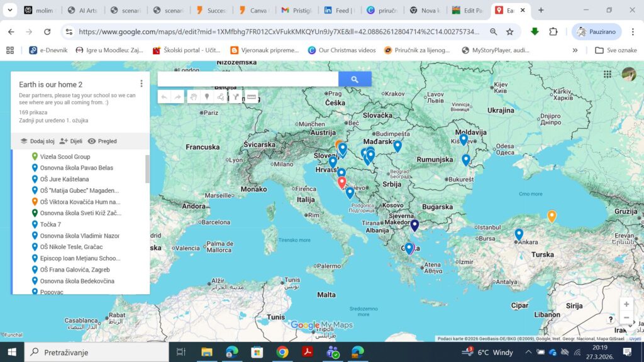This screenshot has height=362, width=644.
Task: Click Dodaj sloj to add layer
Action: 37,141
